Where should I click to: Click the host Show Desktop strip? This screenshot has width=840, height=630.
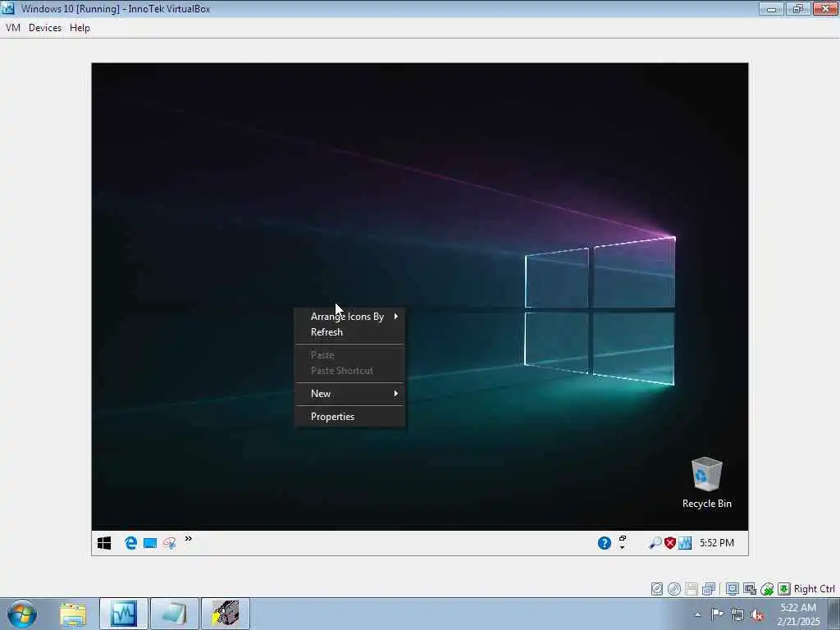pos(834,614)
